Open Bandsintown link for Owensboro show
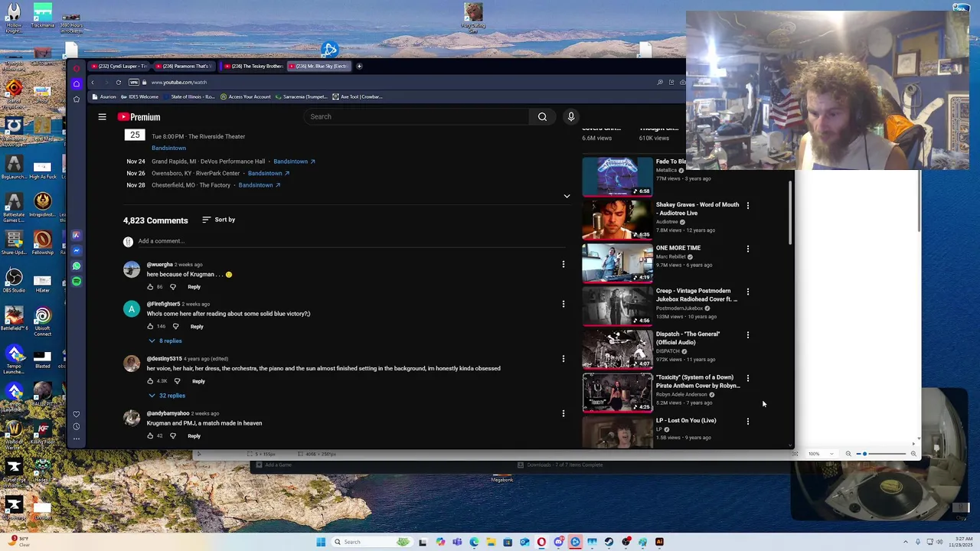 coord(269,174)
